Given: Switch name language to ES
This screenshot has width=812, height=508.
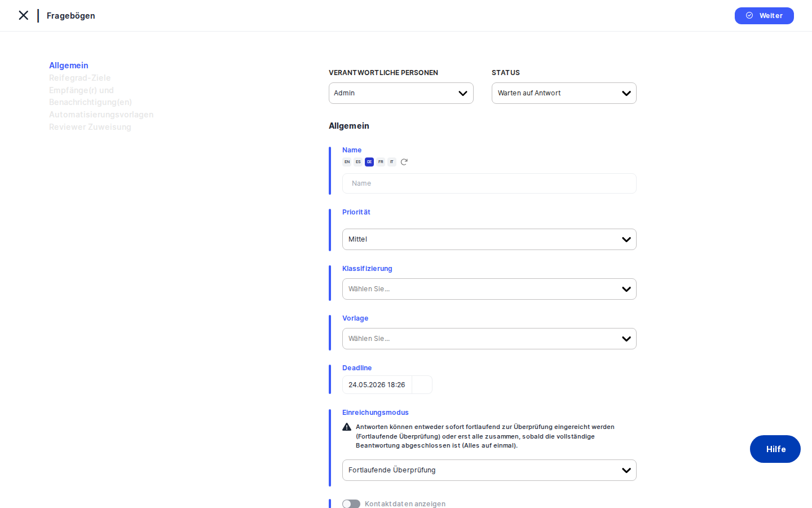Looking at the screenshot, I should 358,162.
